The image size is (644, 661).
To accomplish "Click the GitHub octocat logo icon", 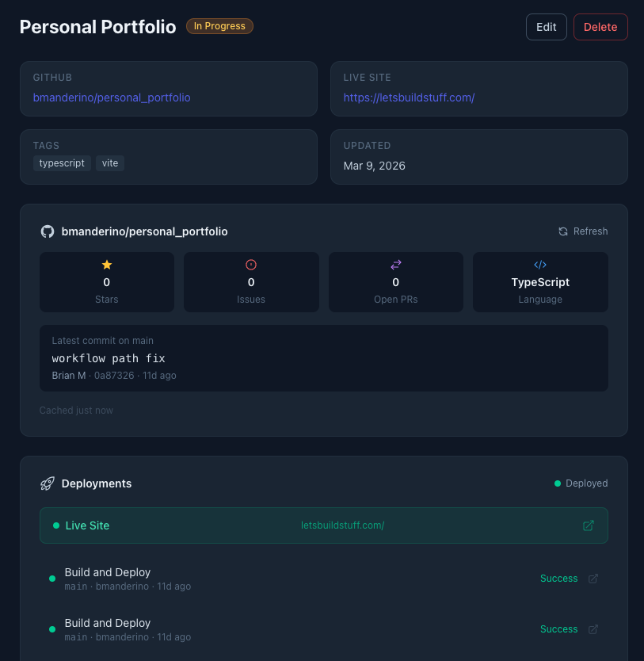I will click(47, 231).
